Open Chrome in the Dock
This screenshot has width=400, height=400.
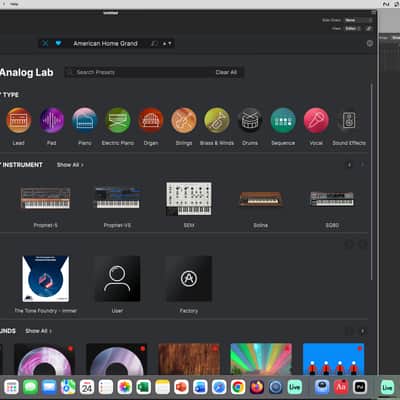click(238, 387)
